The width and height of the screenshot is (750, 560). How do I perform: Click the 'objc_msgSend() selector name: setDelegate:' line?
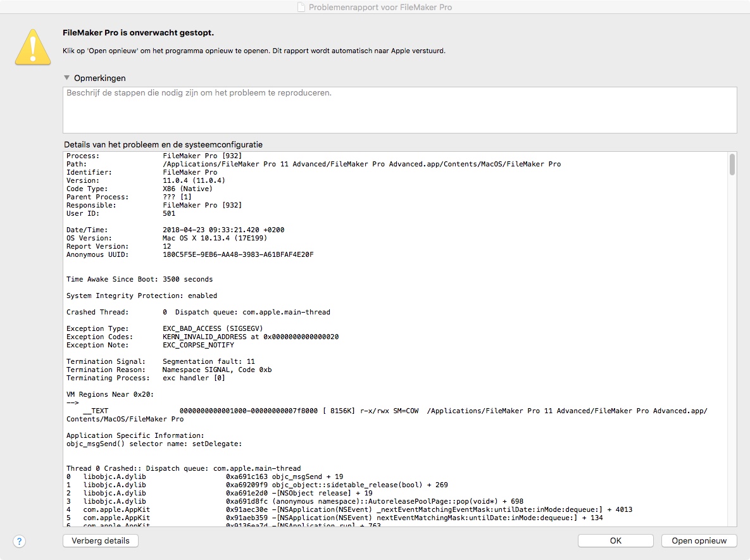(154, 444)
